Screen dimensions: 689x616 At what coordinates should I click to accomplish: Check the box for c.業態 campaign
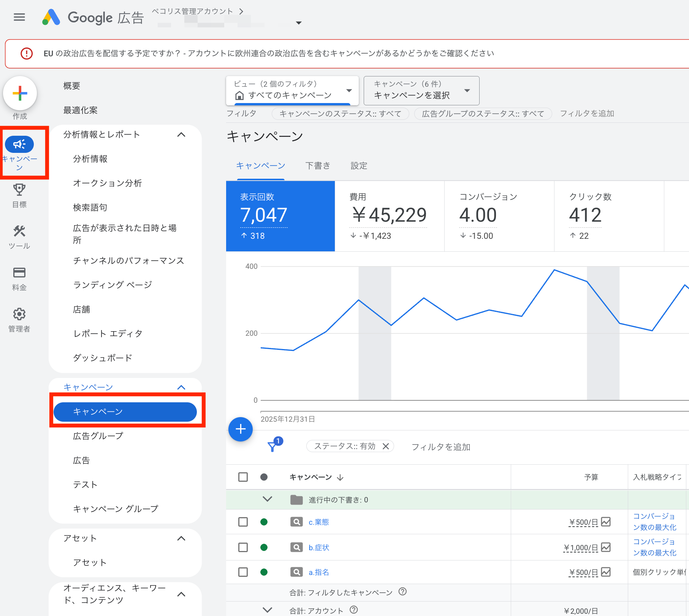[x=243, y=522]
